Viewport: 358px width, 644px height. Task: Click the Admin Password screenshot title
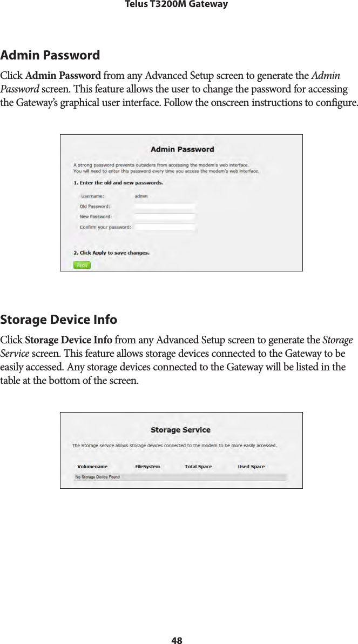click(x=182, y=149)
